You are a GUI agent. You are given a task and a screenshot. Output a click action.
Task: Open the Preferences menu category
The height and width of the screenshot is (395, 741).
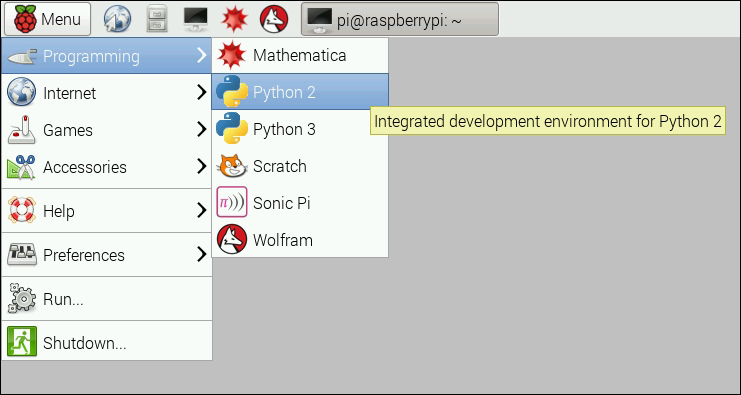(107, 255)
